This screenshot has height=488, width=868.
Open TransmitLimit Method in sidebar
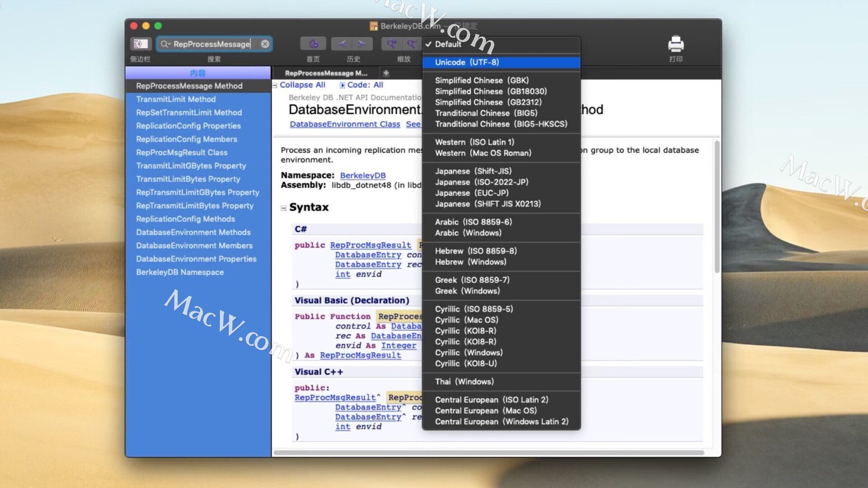198,99
